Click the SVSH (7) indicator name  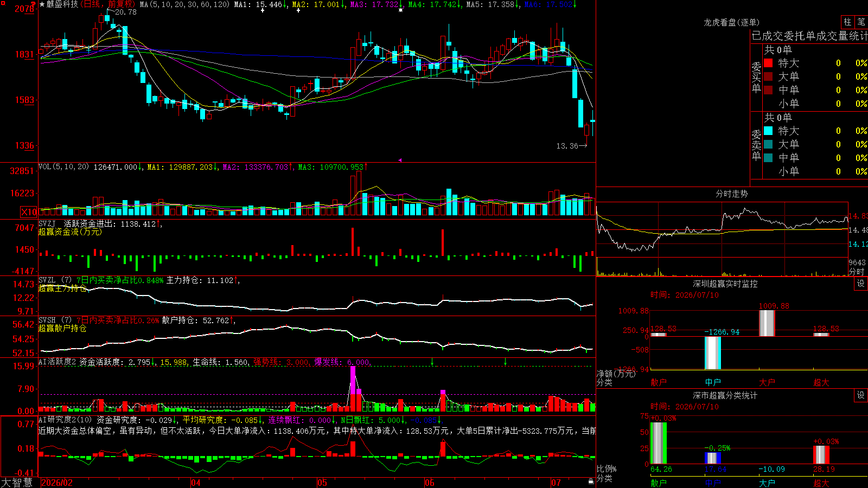click(55, 320)
